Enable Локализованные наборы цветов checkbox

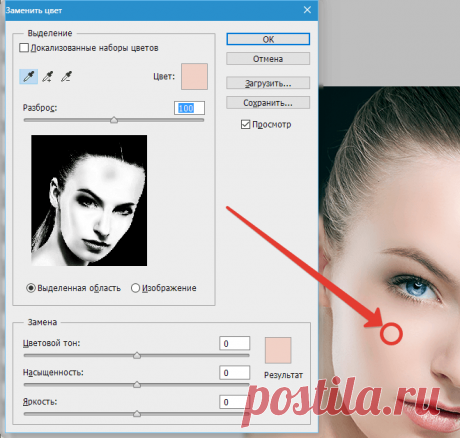pos(24,48)
